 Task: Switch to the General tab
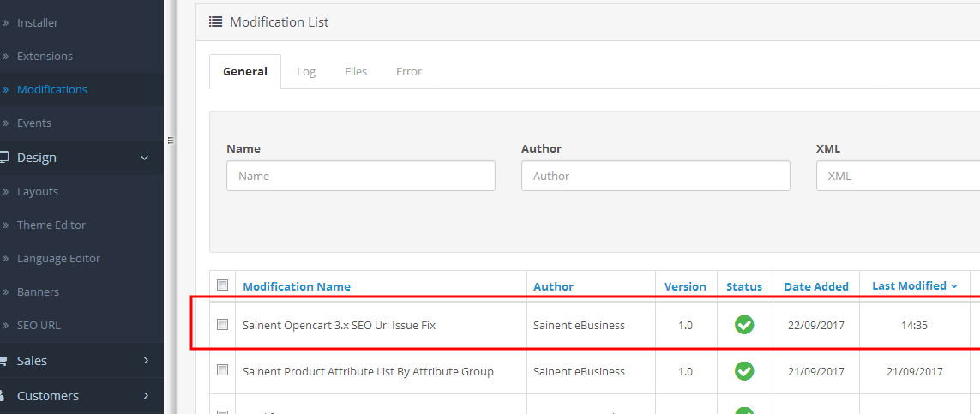point(245,72)
